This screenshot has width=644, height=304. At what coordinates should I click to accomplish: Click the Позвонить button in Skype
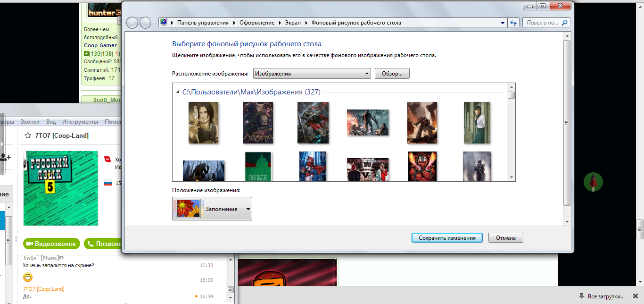pos(103,244)
